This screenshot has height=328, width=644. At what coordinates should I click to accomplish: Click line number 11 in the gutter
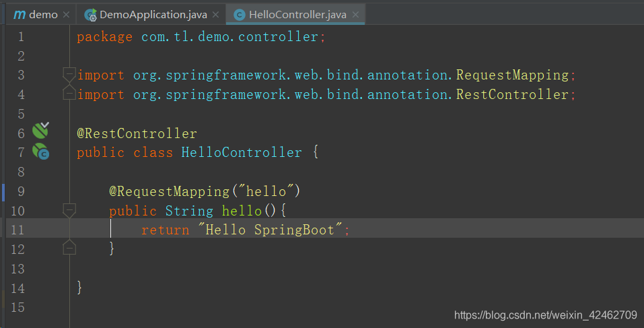coord(17,230)
